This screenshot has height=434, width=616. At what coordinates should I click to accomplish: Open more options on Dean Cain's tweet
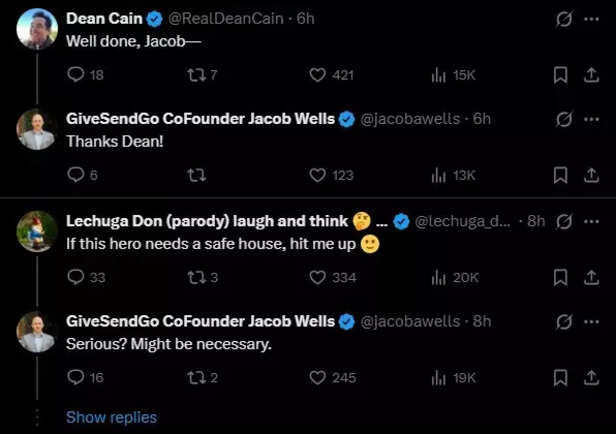tap(591, 18)
